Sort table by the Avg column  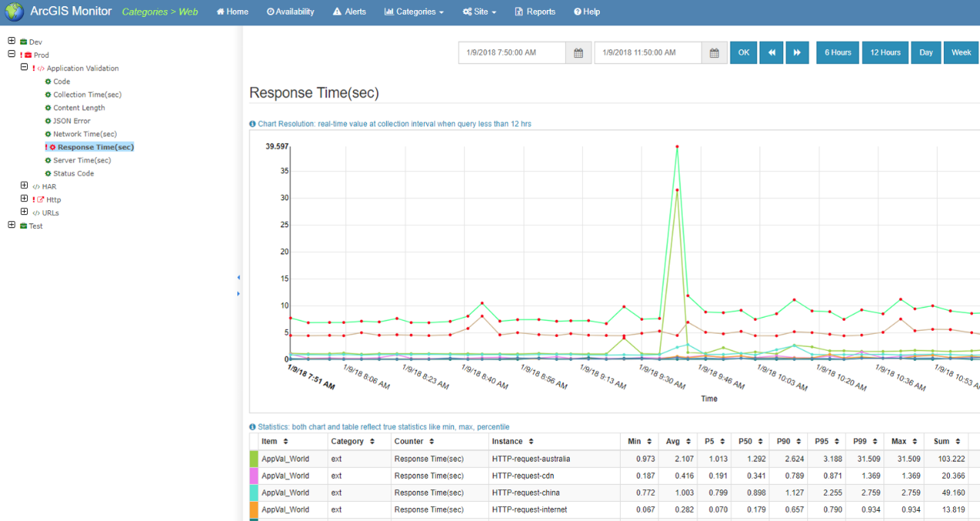pyautogui.click(x=677, y=441)
